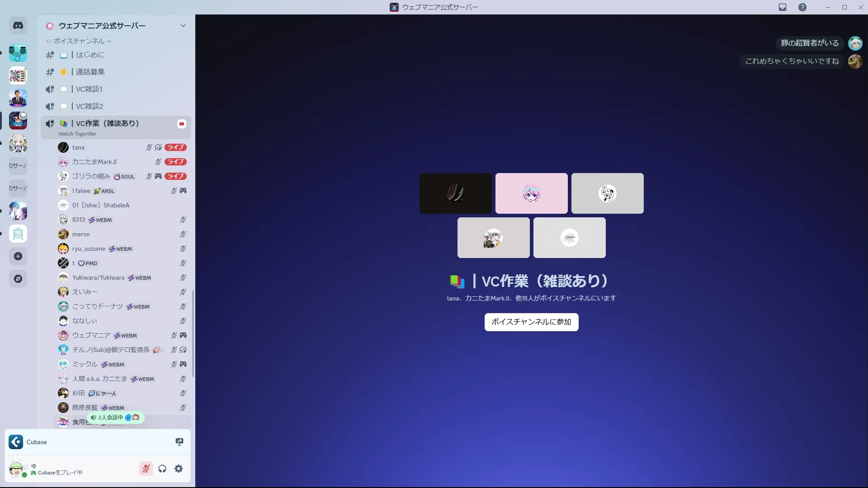Open the はじめに text channel

(x=90, y=55)
